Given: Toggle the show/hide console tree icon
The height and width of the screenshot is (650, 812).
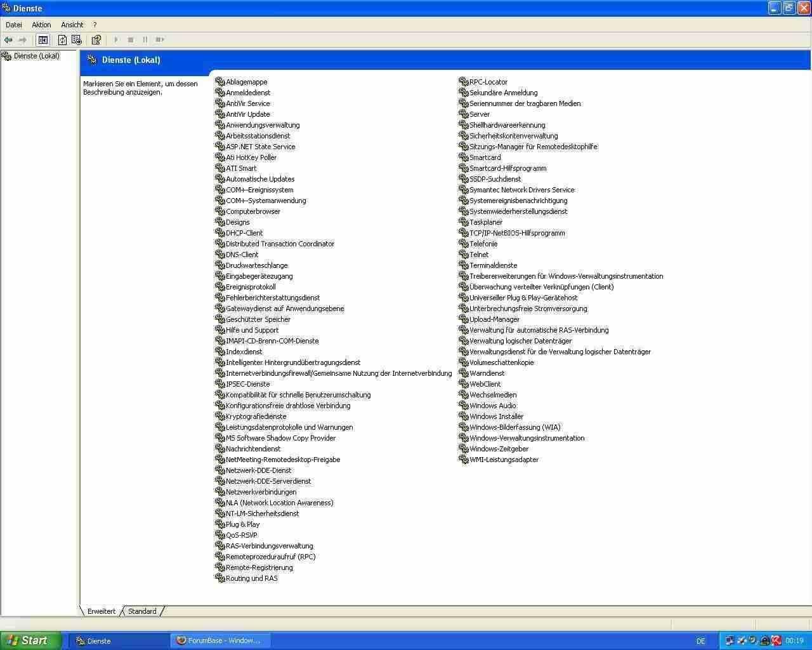Looking at the screenshot, I should pos(43,40).
